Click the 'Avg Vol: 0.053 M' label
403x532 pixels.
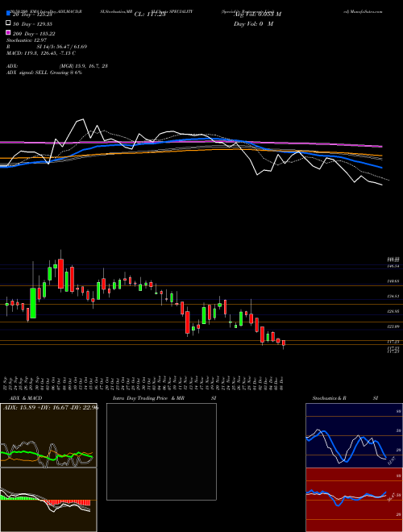coord(257,15)
